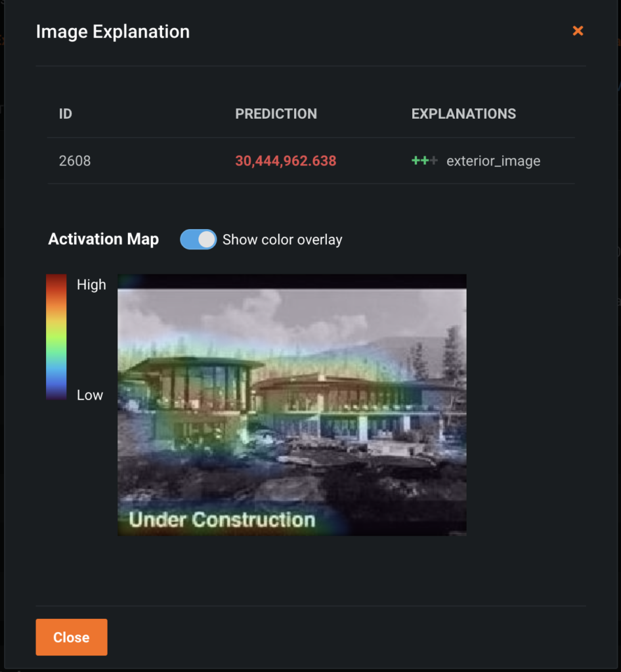This screenshot has height=672, width=621.
Task: Click the Image Explanation dialog title
Action: click(113, 31)
